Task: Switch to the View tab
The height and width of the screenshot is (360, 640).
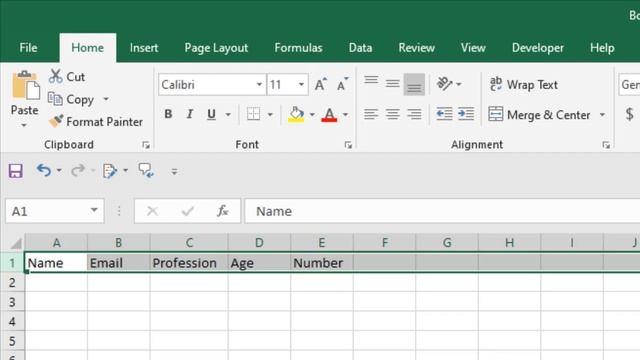Action: pyautogui.click(x=473, y=48)
